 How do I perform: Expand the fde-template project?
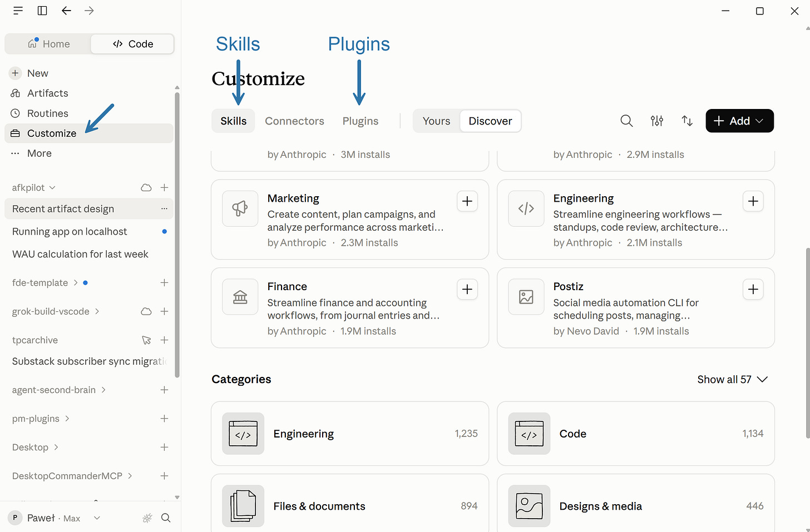tap(76, 282)
